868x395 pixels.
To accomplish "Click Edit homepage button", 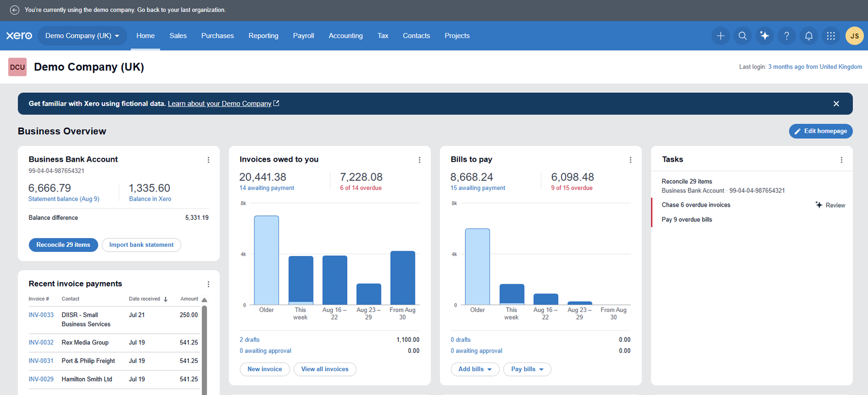I will pyautogui.click(x=821, y=131).
